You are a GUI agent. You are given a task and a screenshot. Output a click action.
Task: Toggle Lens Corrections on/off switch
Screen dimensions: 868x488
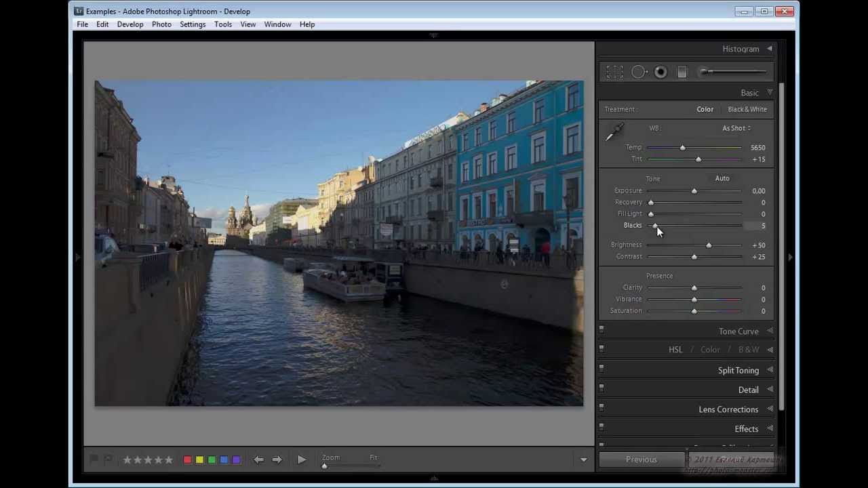point(601,408)
